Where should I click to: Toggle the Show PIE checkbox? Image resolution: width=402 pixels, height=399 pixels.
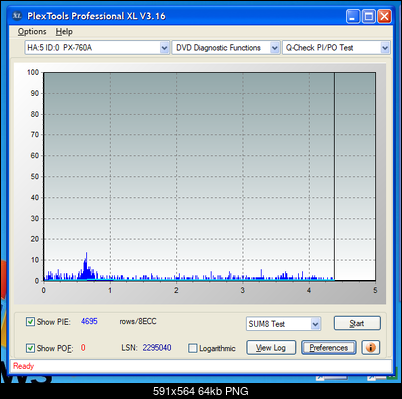[x=30, y=322]
